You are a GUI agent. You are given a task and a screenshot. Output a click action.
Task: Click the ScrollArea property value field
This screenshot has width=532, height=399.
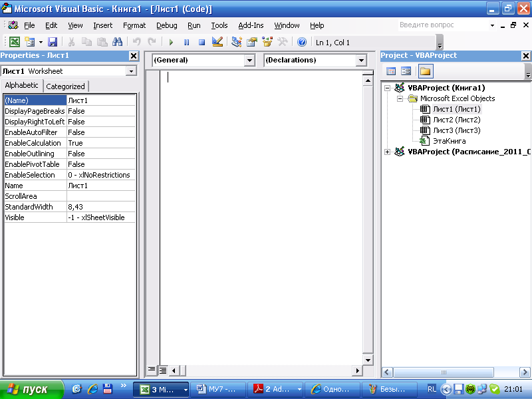101,196
